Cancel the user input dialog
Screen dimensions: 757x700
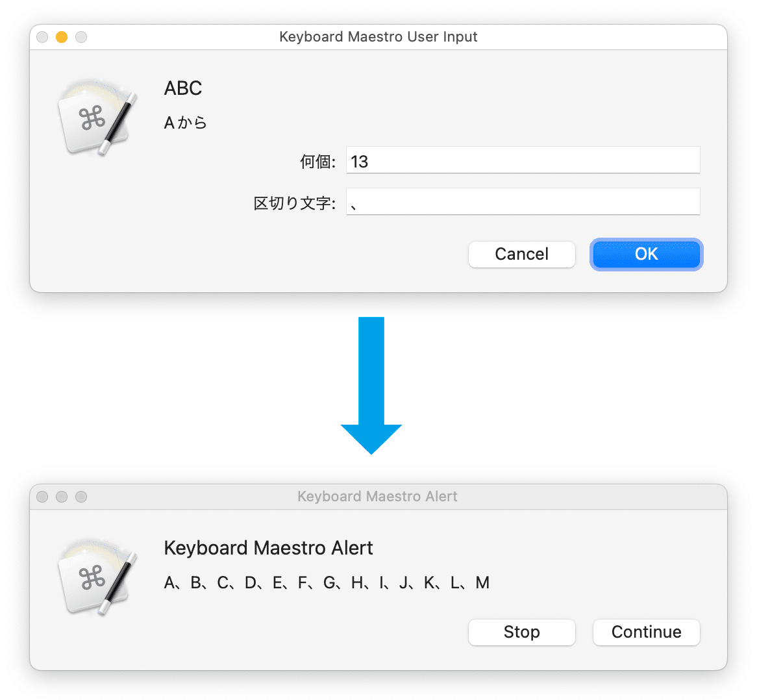pos(521,254)
